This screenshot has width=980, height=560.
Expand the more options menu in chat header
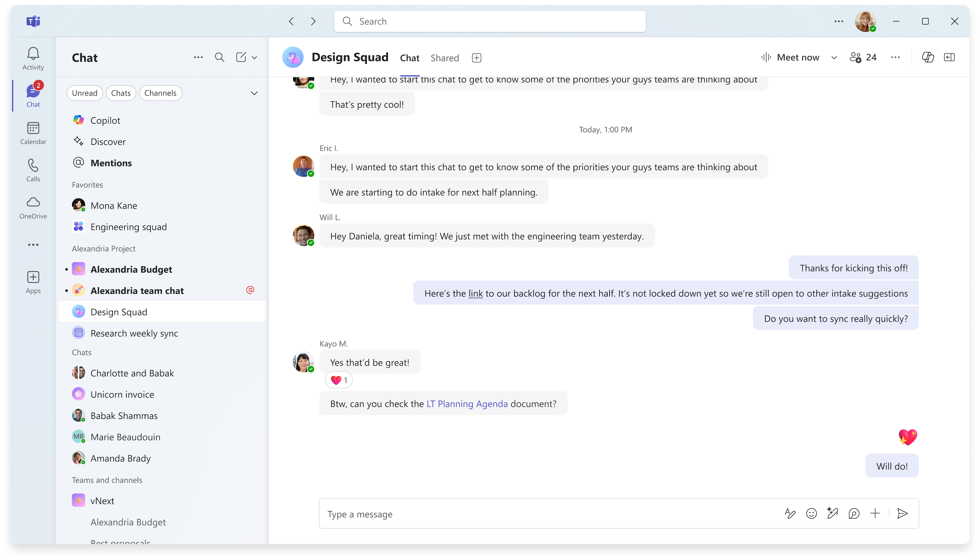point(895,57)
